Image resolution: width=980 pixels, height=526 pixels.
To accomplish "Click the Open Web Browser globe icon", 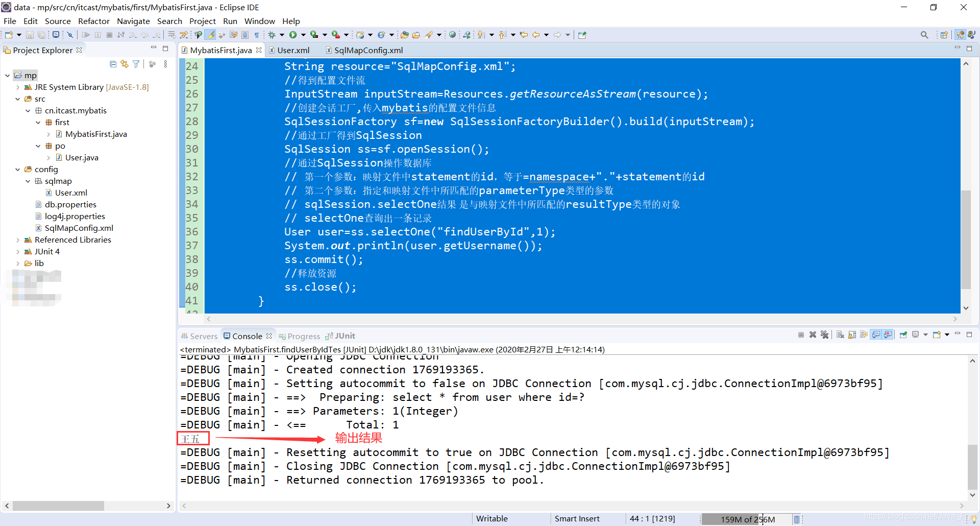I will 452,35.
